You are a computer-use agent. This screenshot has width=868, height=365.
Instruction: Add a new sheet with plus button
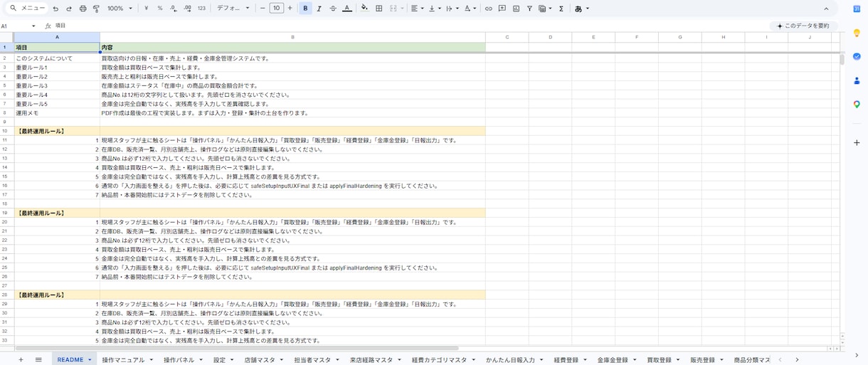coord(21,360)
